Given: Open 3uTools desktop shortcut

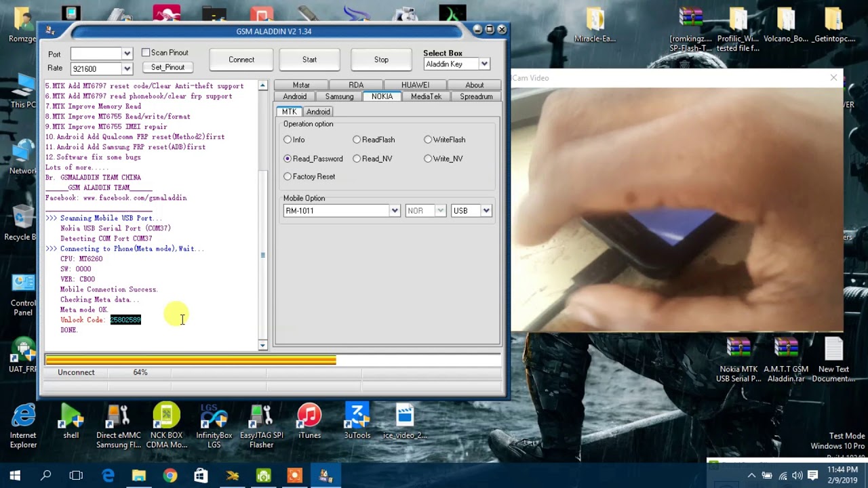Looking at the screenshot, I should pos(357,421).
